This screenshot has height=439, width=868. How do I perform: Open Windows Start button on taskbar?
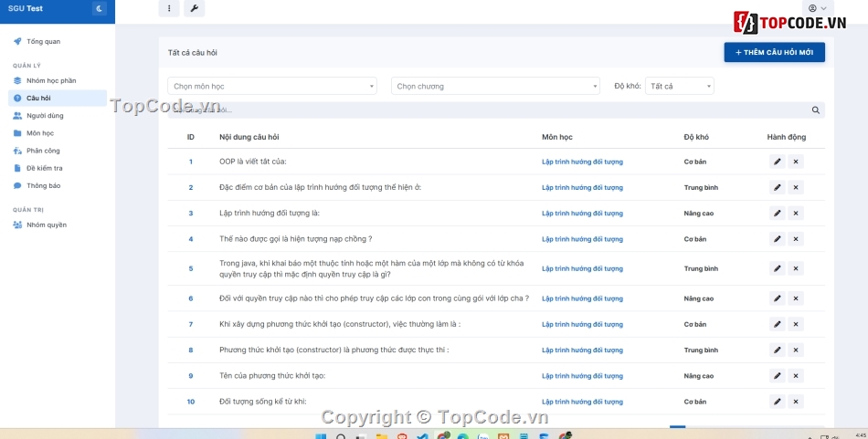pyautogui.click(x=321, y=436)
